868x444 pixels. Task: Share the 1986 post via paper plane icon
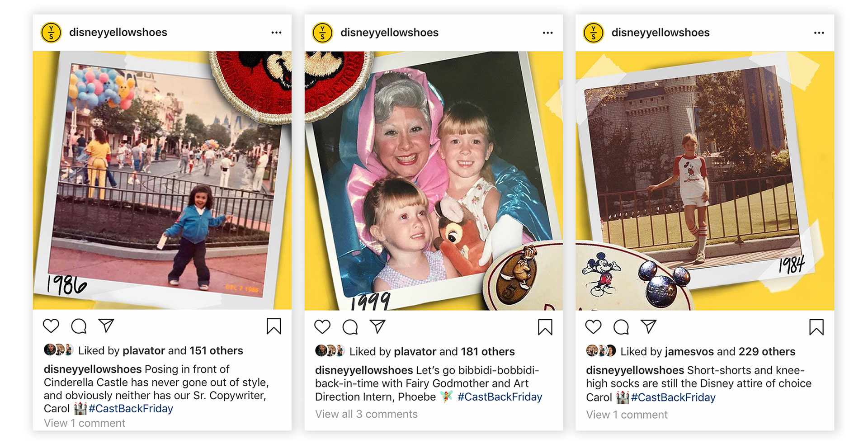(106, 326)
